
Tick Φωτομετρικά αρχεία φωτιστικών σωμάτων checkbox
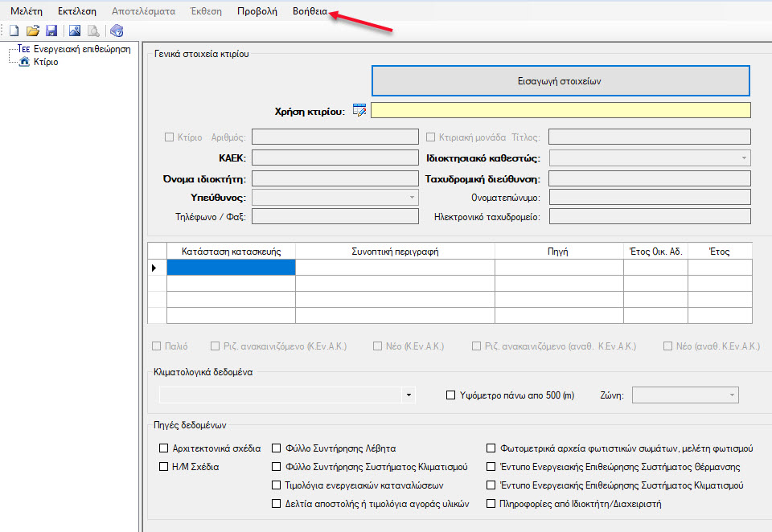491,448
